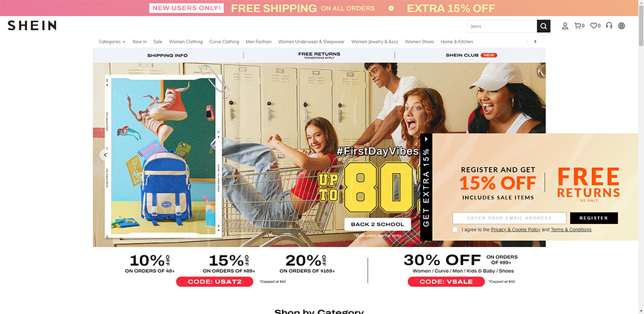This screenshot has height=314, width=644.
Task: Click the search magnifier icon
Action: pos(544,26)
